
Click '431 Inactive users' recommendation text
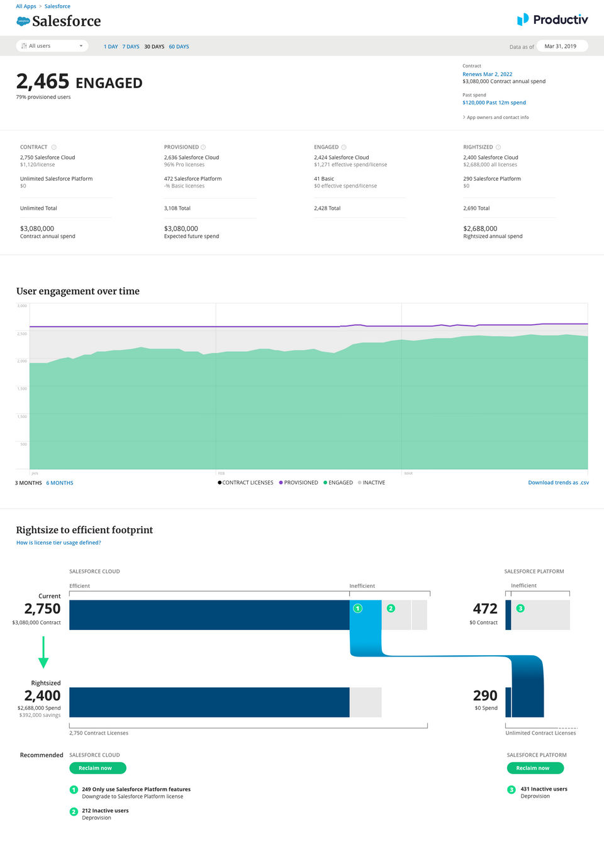[x=544, y=789]
